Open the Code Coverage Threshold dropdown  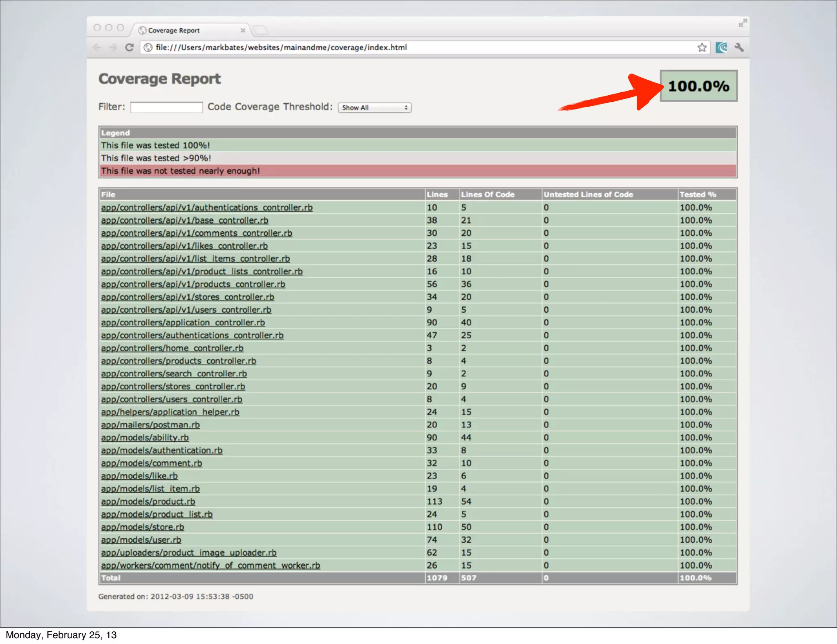coord(374,107)
